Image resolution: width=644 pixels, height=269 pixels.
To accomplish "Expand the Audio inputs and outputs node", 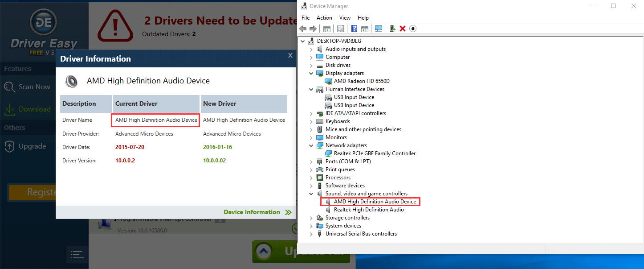I will point(311,49).
